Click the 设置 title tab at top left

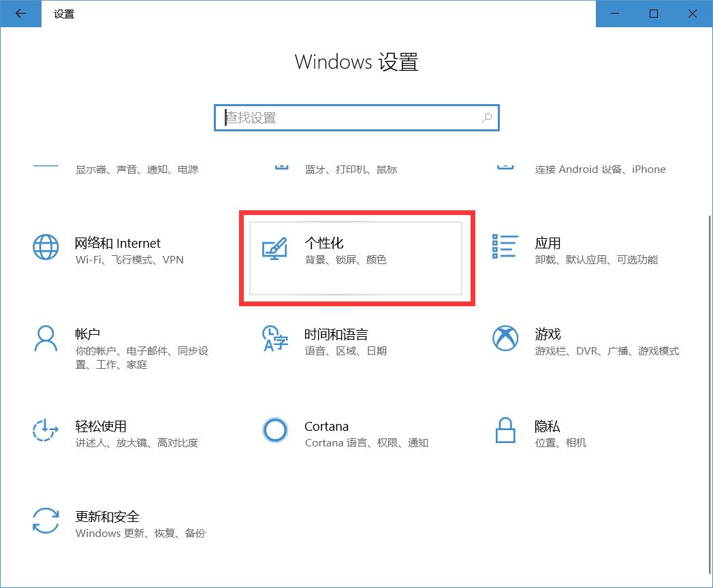click(63, 14)
